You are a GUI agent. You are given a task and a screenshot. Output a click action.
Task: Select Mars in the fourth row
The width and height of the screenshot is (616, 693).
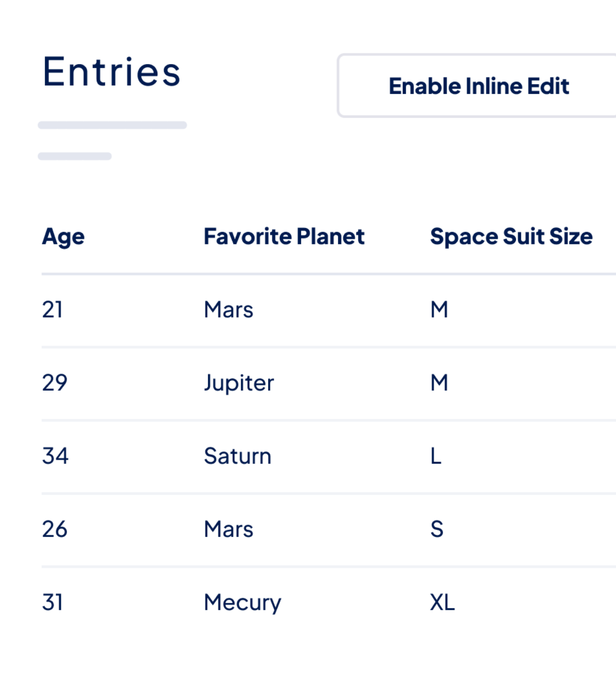point(228,529)
